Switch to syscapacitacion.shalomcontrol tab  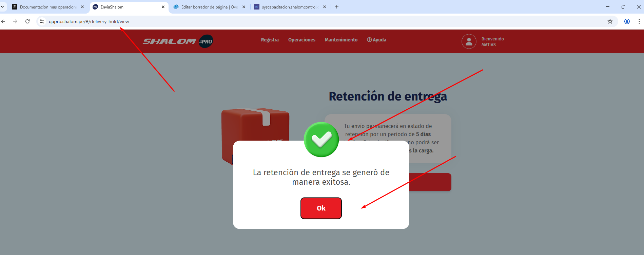(x=289, y=7)
